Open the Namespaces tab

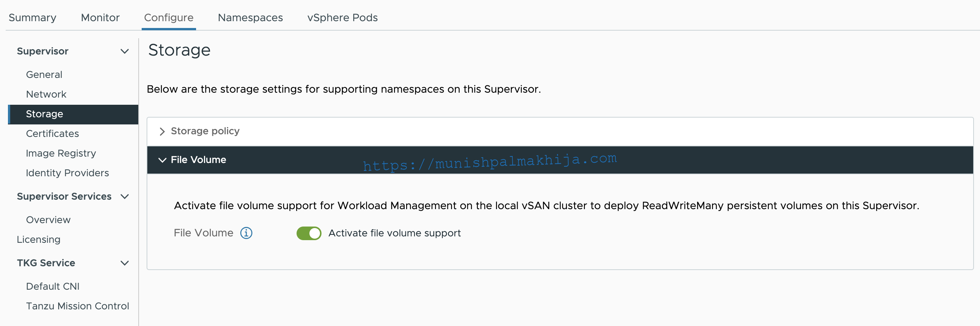point(250,17)
